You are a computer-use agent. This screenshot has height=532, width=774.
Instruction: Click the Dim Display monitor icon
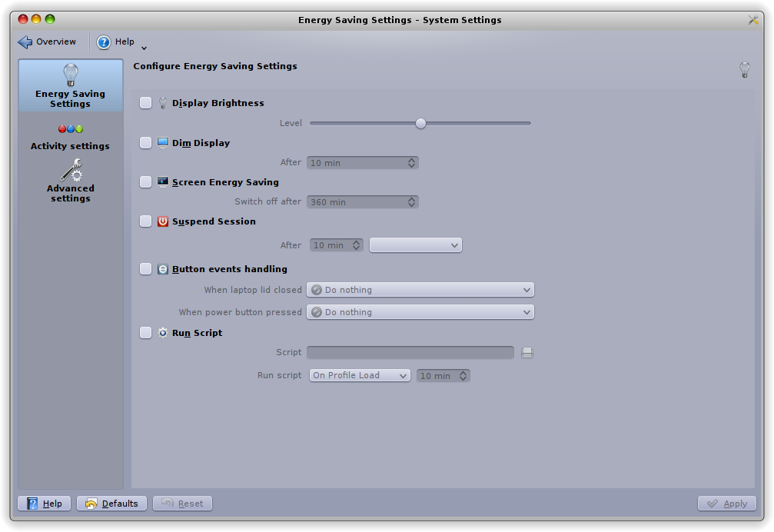tap(163, 143)
